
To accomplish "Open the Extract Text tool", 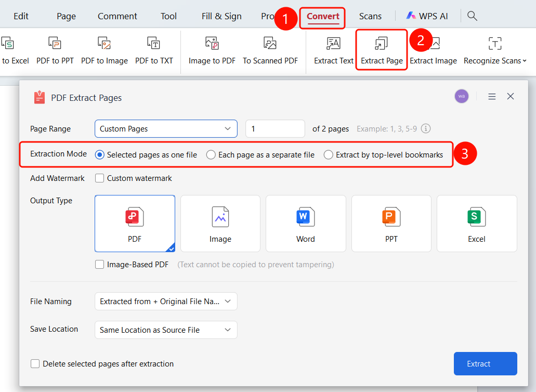I will click(333, 50).
